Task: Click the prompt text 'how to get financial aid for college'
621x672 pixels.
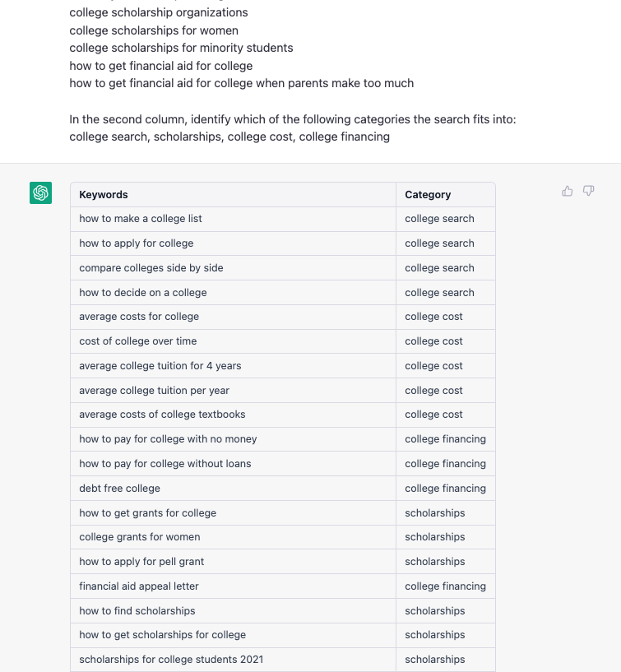Action: pyautogui.click(x=161, y=66)
